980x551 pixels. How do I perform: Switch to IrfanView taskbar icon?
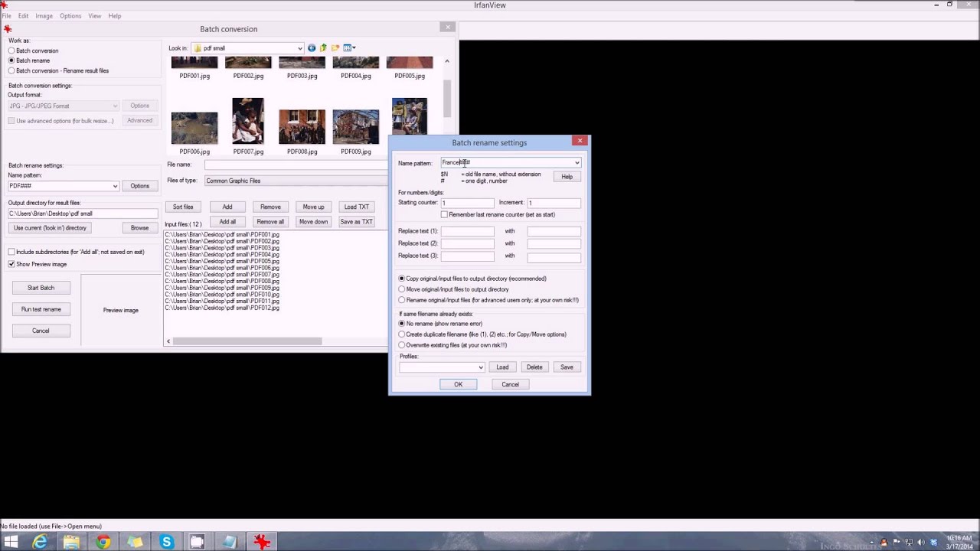pyautogui.click(x=262, y=542)
